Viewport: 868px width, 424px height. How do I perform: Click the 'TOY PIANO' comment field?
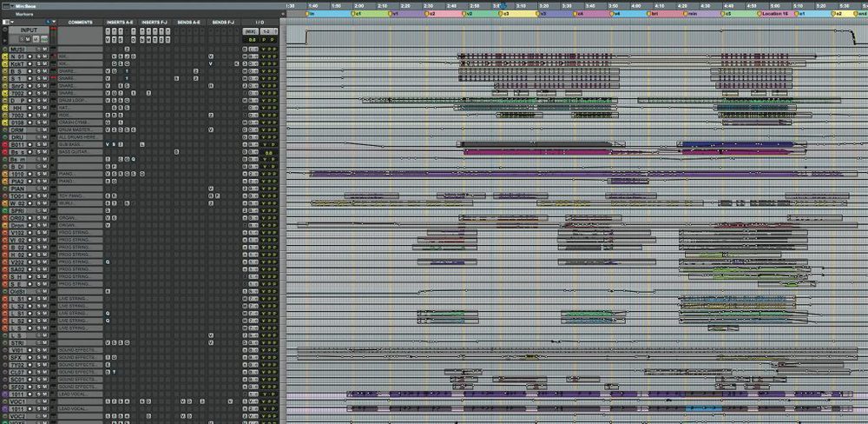[80, 195]
